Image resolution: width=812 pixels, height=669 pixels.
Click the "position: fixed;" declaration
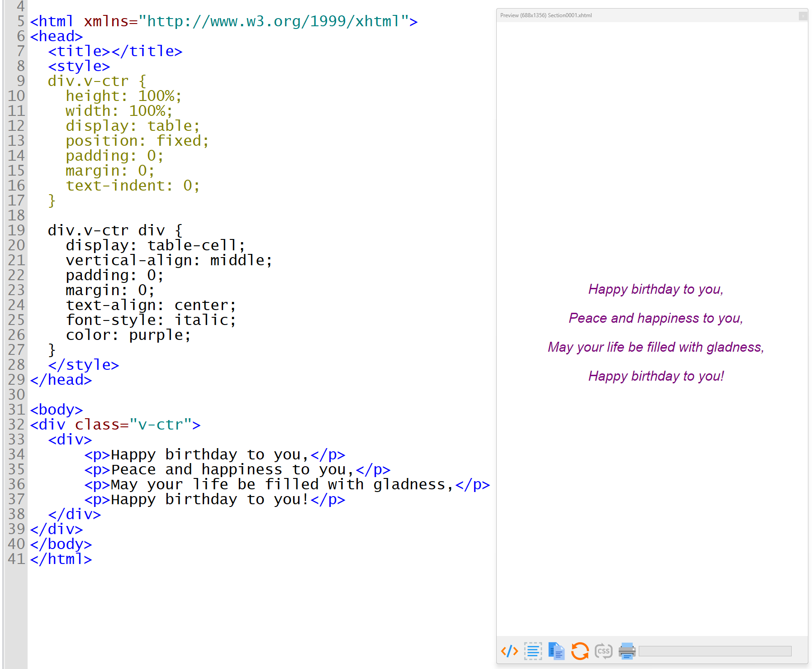point(138,141)
